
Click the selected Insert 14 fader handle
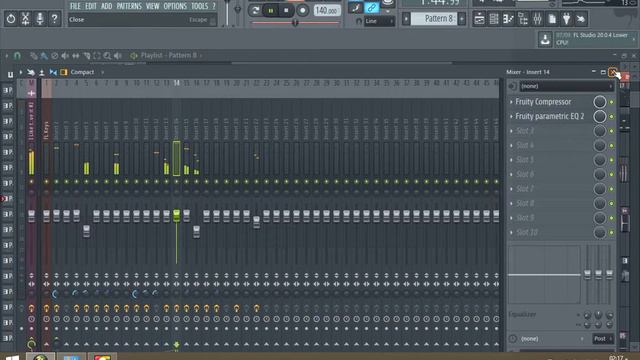click(x=176, y=216)
